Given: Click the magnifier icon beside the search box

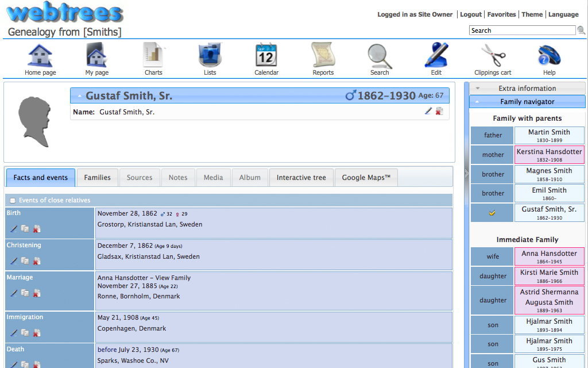Looking at the screenshot, I should (581, 30).
